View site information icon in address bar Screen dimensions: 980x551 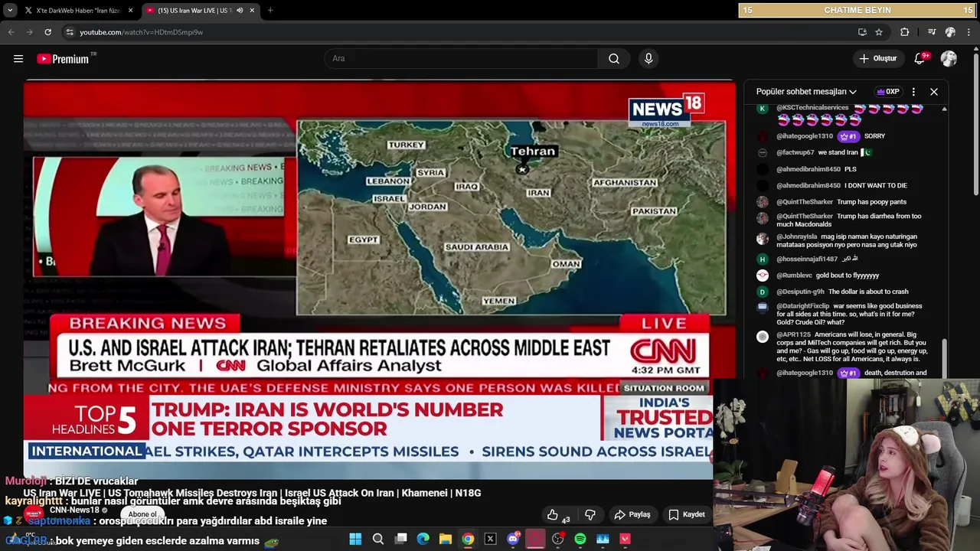(70, 32)
